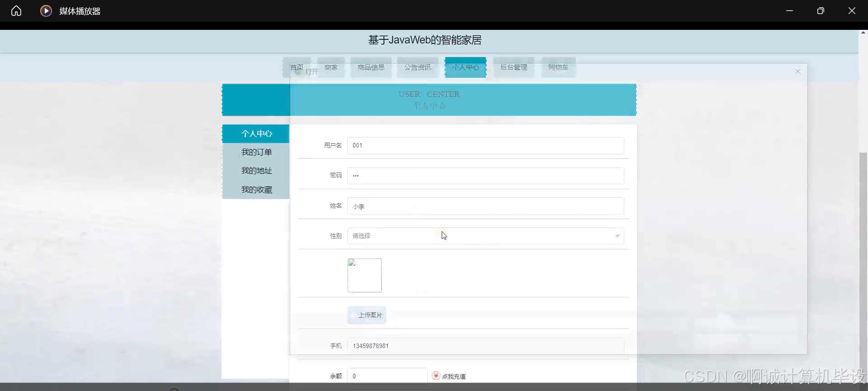Click the dropdown arrow of 性别 select

click(x=617, y=236)
